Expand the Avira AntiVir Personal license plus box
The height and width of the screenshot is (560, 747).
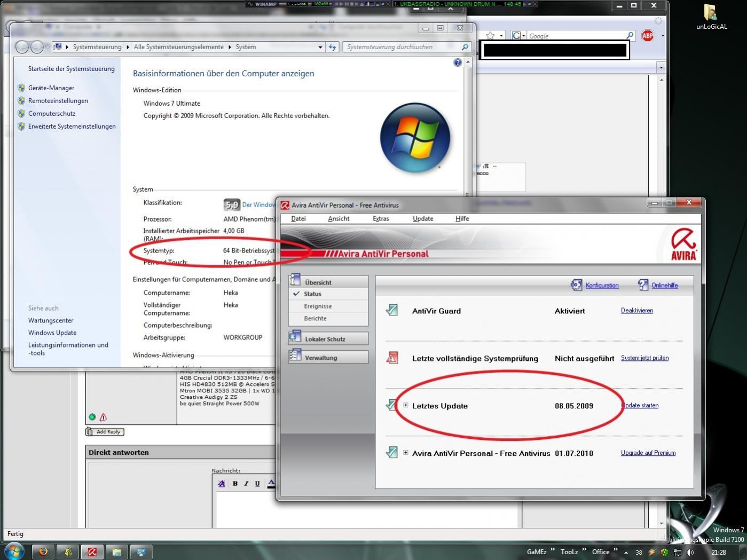(x=406, y=453)
